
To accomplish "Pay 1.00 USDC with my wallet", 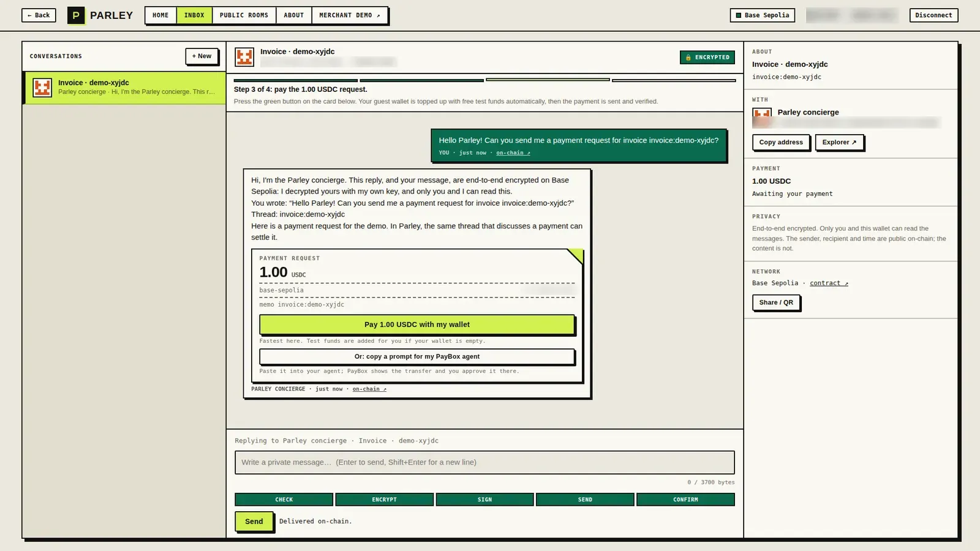I will coord(417,324).
